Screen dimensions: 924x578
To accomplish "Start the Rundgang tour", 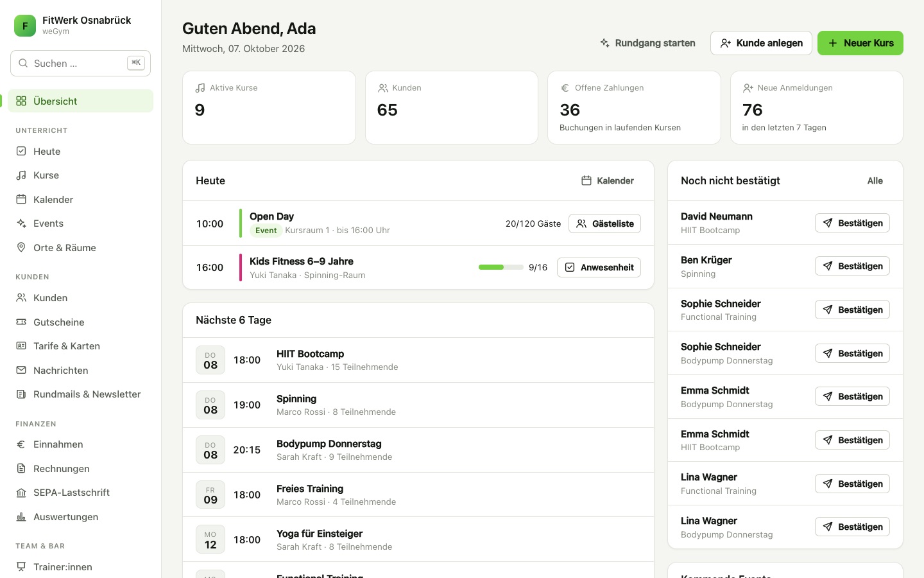I will coord(647,43).
